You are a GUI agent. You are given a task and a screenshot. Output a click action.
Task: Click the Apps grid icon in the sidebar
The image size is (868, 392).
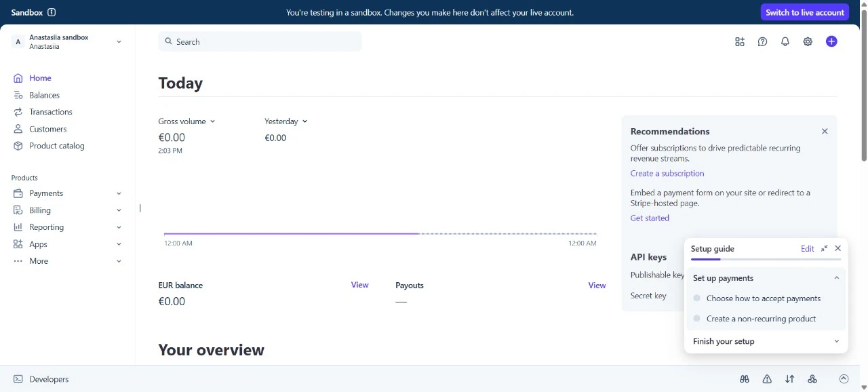tap(18, 244)
